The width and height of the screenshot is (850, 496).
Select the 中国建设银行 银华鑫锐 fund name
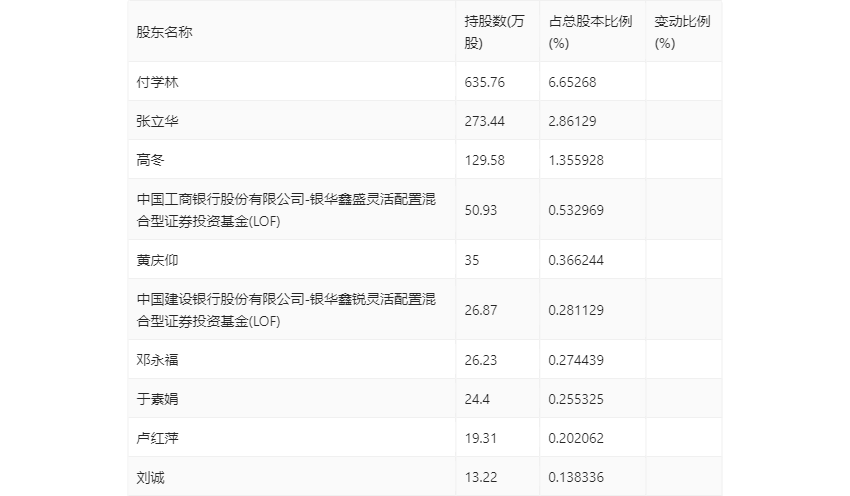(286, 310)
